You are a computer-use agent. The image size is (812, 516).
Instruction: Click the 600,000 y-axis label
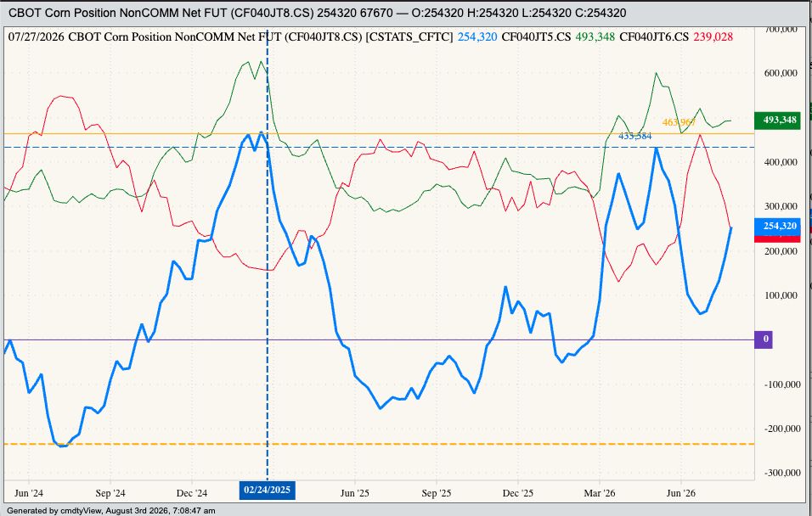pyautogui.click(x=781, y=74)
